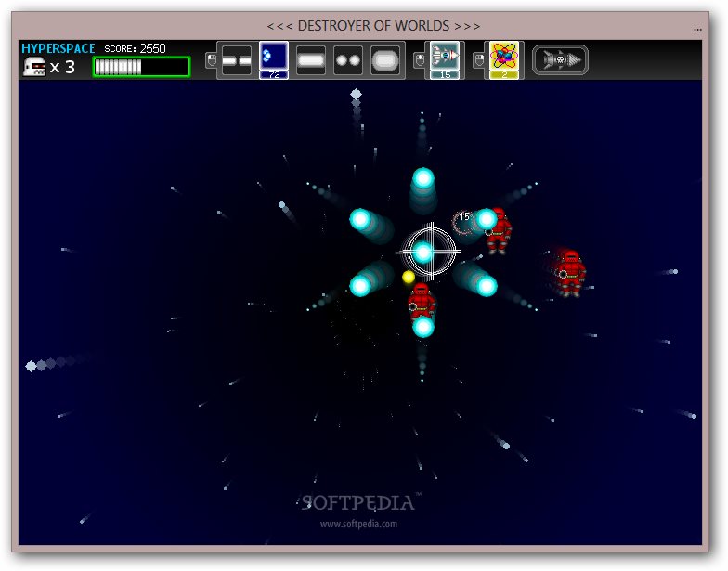
Task: Select the twin-dash weapon slot
Action: tap(236, 60)
